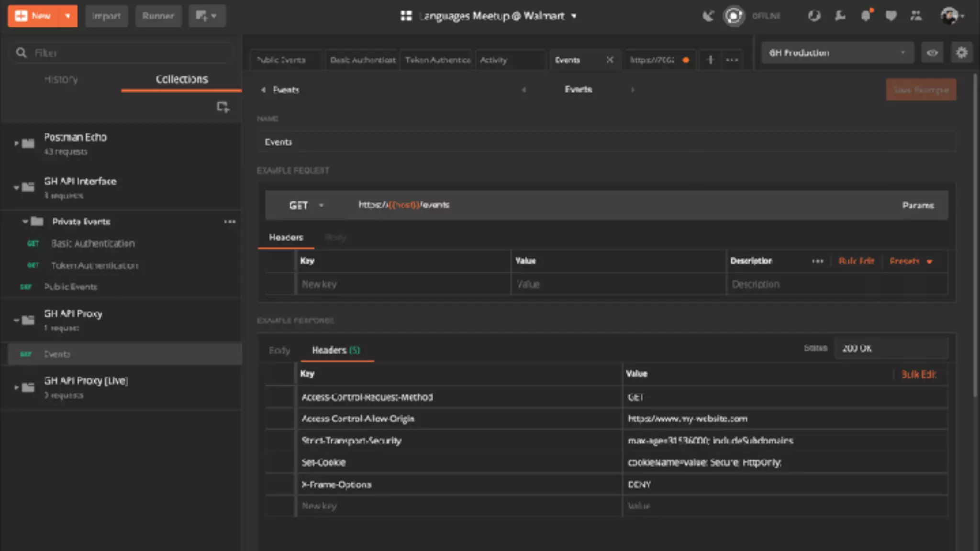The width and height of the screenshot is (980, 551).
Task: Open Manage Environments gear icon
Action: click(x=961, y=53)
